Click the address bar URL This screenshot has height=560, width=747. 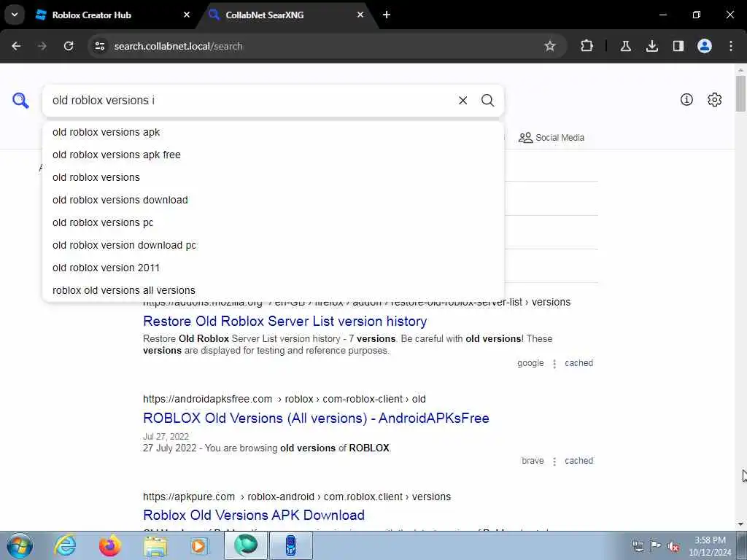click(x=178, y=46)
